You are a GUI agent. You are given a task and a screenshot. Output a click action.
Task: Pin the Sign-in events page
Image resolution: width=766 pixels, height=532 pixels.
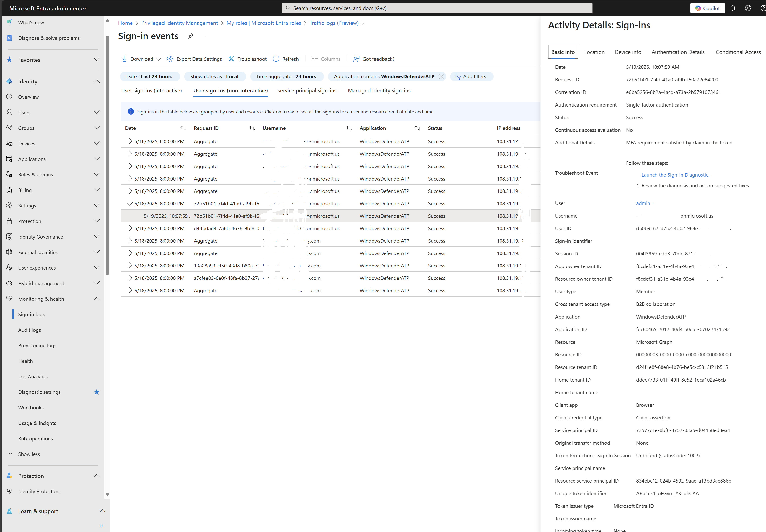point(190,36)
